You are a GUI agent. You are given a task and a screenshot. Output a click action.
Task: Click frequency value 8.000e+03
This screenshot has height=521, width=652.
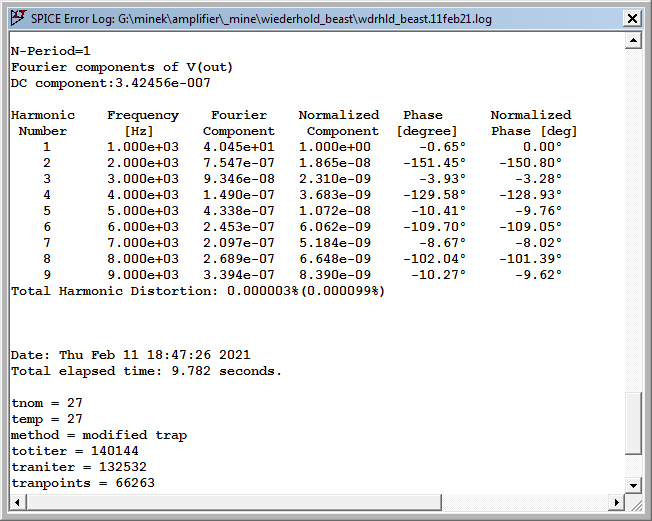143,259
